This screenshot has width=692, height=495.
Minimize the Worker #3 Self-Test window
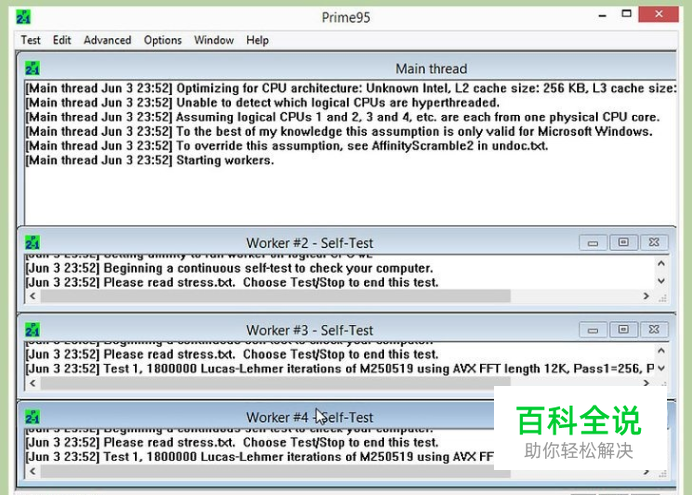click(593, 330)
